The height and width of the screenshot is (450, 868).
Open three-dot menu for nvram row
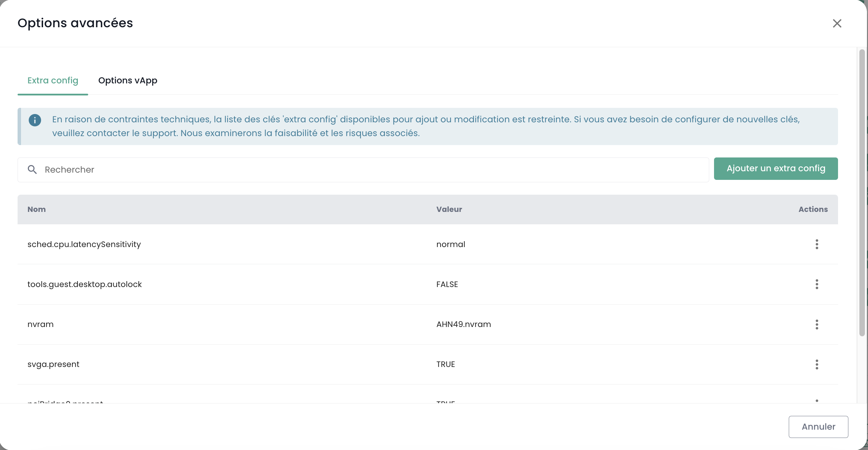(x=817, y=324)
